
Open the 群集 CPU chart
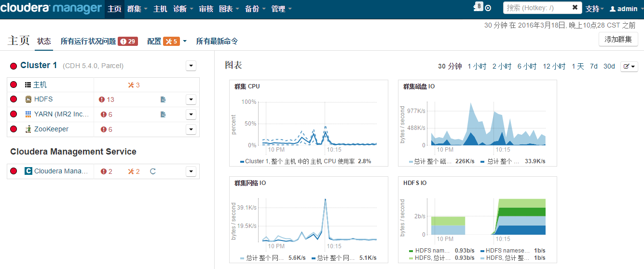click(309, 123)
